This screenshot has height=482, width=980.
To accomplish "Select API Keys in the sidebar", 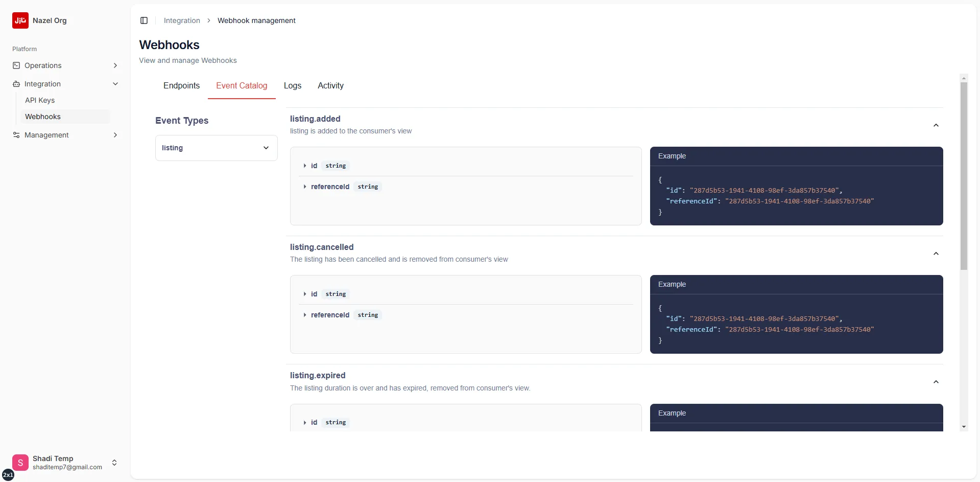I will (40, 100).
